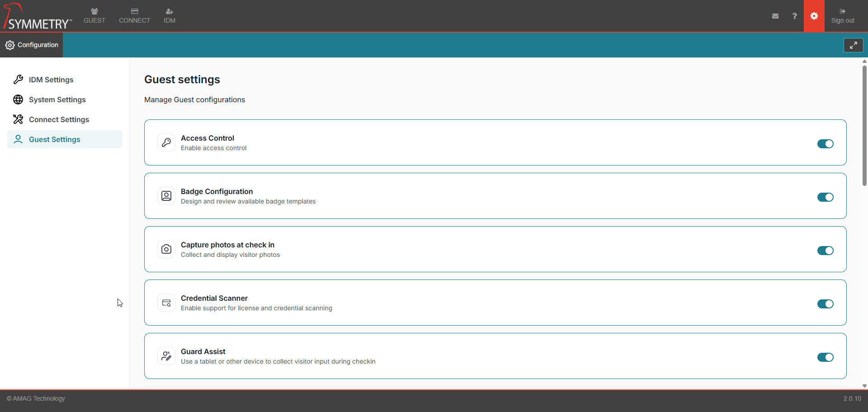The image size is (868, 412).
Task: Open the GUEST module in top navigation
Action: [94, 16]
